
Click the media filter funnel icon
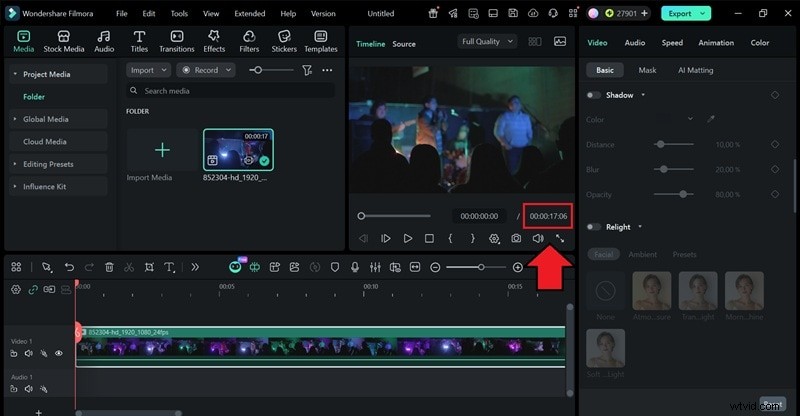coord(307,70)
